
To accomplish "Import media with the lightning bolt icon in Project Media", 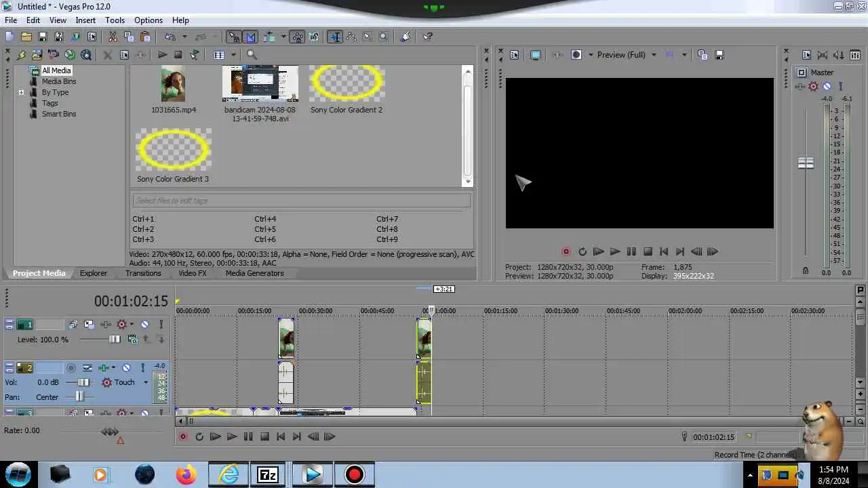I will (21, 55).
